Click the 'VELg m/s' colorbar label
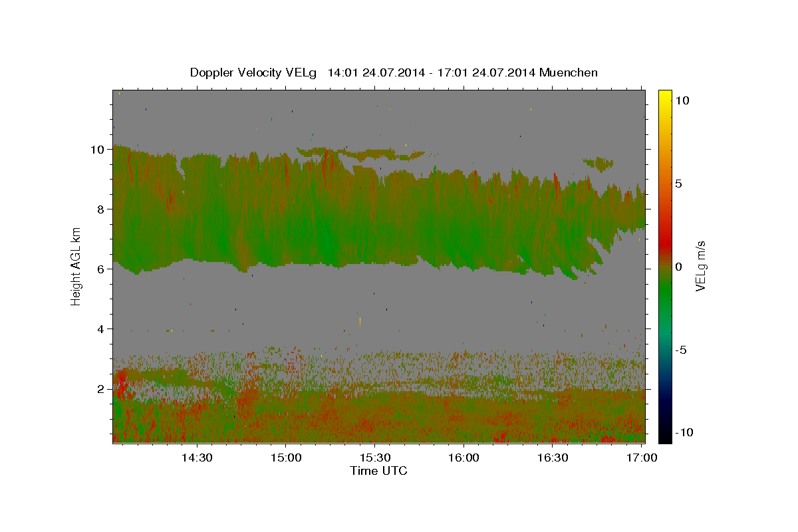Screen dimensions: 798x532 pos(700,266)
